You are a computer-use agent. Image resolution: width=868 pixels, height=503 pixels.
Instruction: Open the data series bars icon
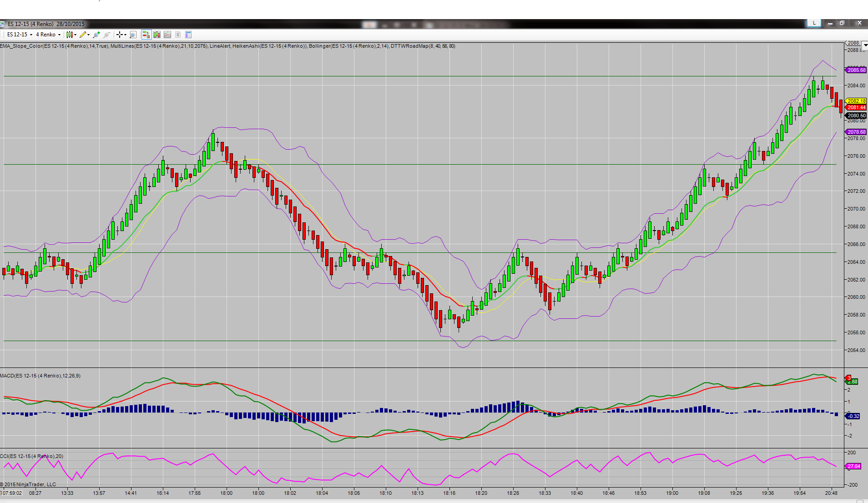point(157,35)
